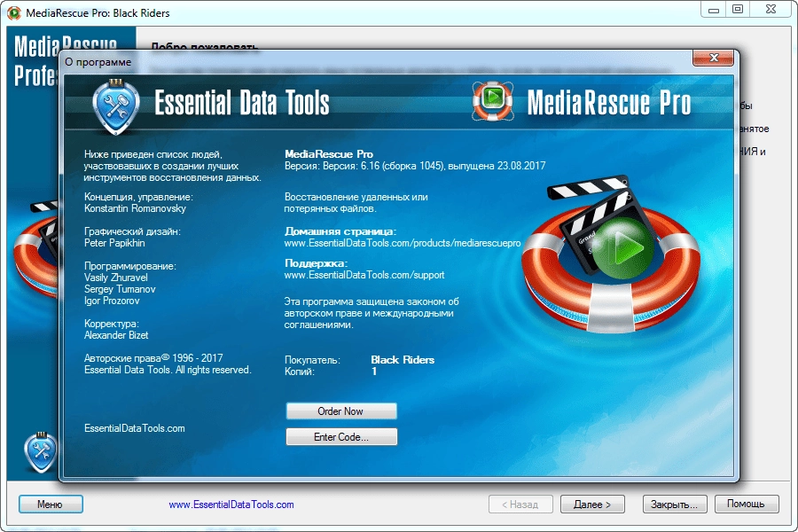Image resolution: width=798 pixels, height=532 pixels.
Task: Click the Black Riders purchaser value
Action: [403, 360]
